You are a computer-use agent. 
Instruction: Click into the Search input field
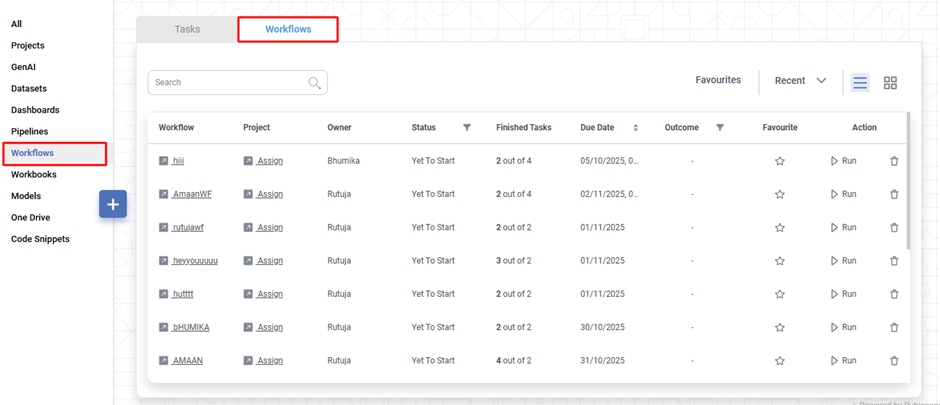click(228, 83)
